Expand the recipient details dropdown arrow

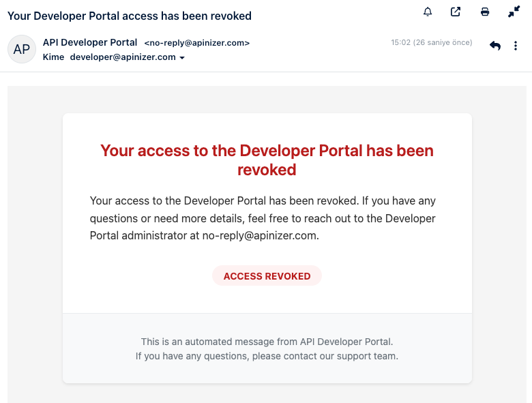point(182,58)
